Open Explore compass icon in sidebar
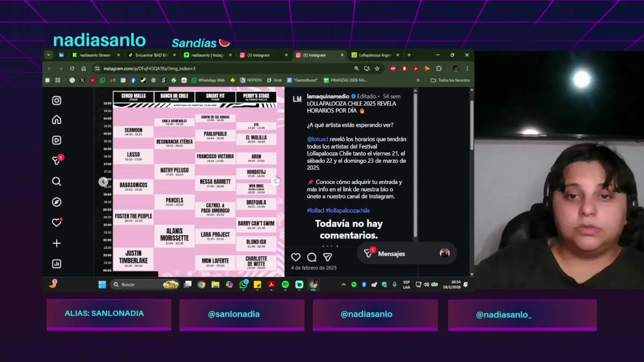The image size is (644, 362). (57, 202)
